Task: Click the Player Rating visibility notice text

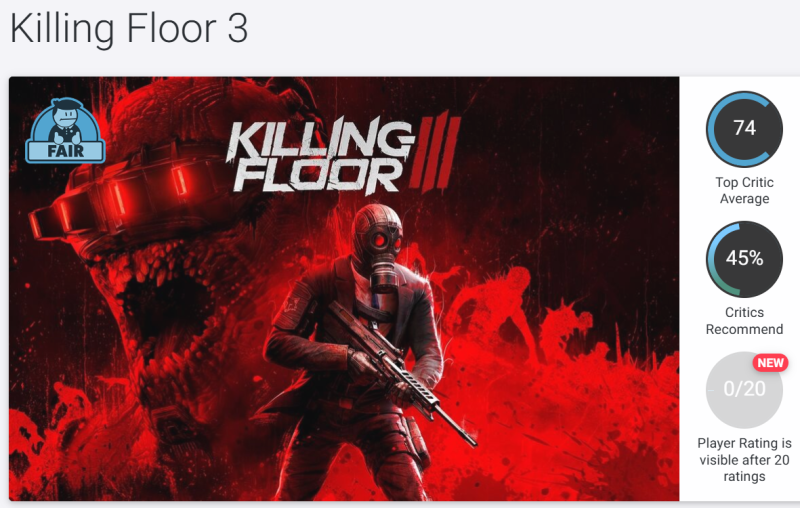Action: 744,460
